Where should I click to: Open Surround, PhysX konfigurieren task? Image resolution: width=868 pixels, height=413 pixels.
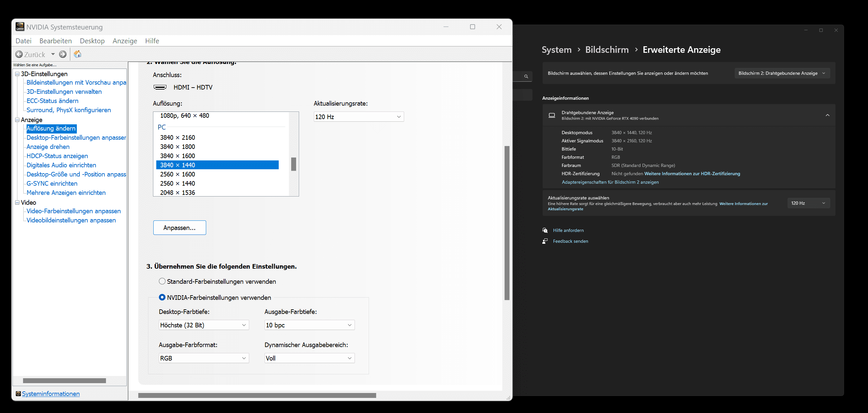tap(69, 110)
